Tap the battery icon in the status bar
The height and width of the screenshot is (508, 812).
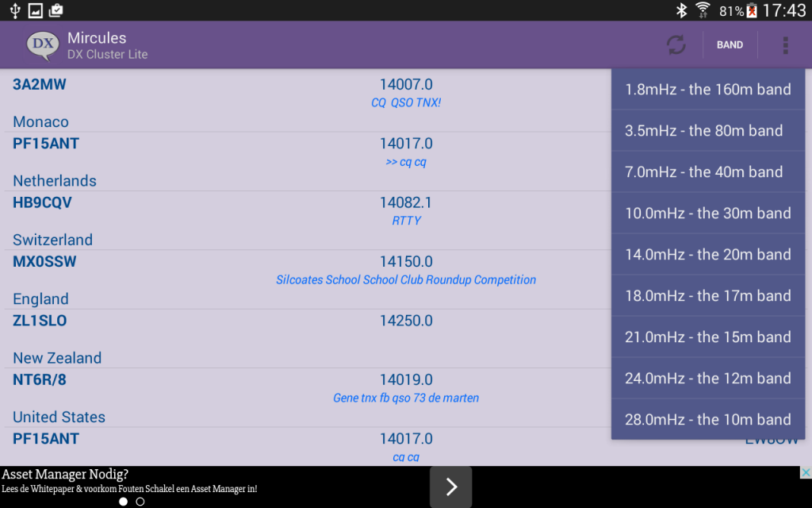752,10
